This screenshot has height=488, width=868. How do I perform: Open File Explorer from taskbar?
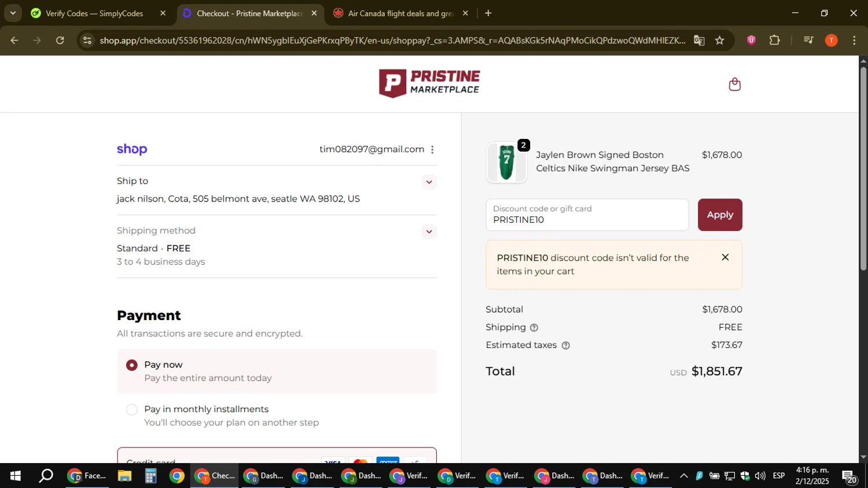(x=124, y=476)
